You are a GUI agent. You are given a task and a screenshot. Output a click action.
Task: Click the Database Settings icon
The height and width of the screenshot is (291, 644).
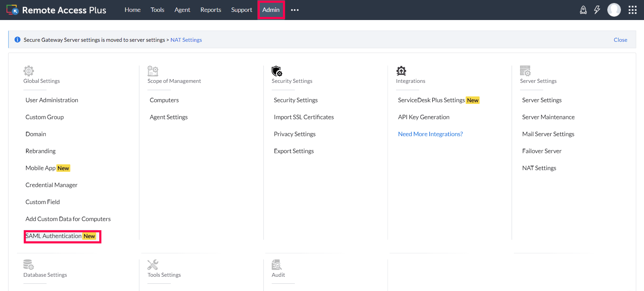29,265
